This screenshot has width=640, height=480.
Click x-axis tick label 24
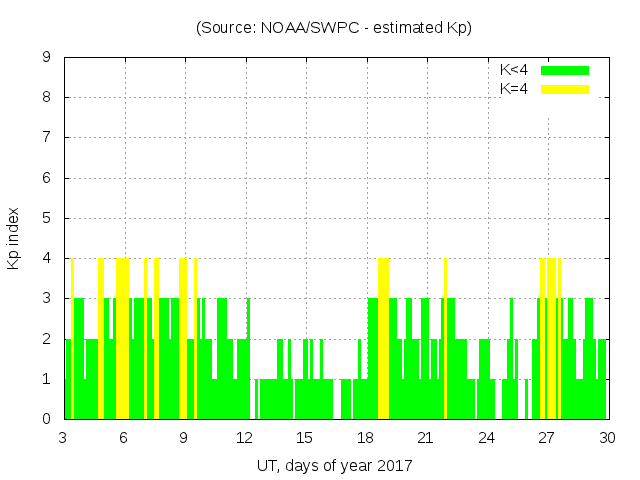tap(486, 438)
